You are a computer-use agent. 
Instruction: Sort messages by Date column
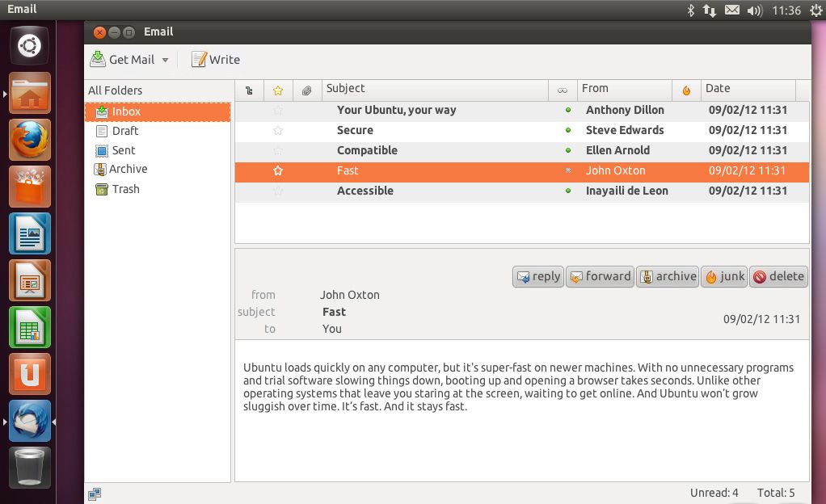748,90
